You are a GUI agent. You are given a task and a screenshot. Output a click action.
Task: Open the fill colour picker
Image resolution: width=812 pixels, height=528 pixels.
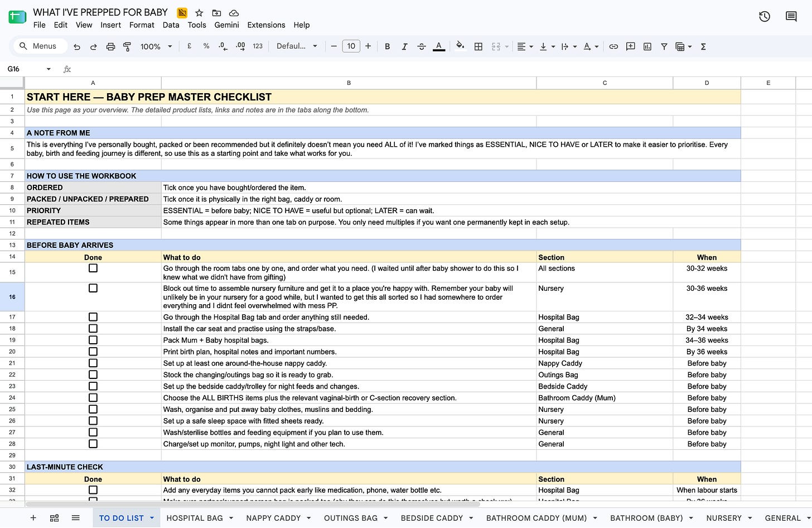[x=460, y=46]
